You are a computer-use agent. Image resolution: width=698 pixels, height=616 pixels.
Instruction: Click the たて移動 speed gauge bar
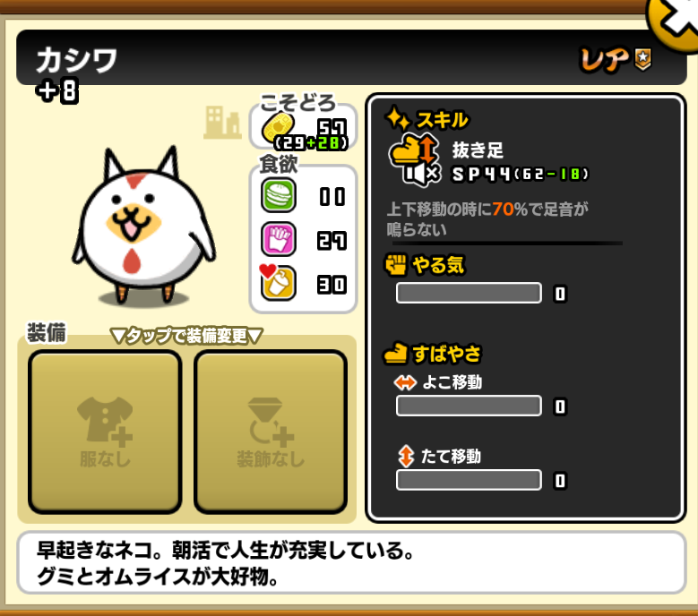(x=469, y=480)
